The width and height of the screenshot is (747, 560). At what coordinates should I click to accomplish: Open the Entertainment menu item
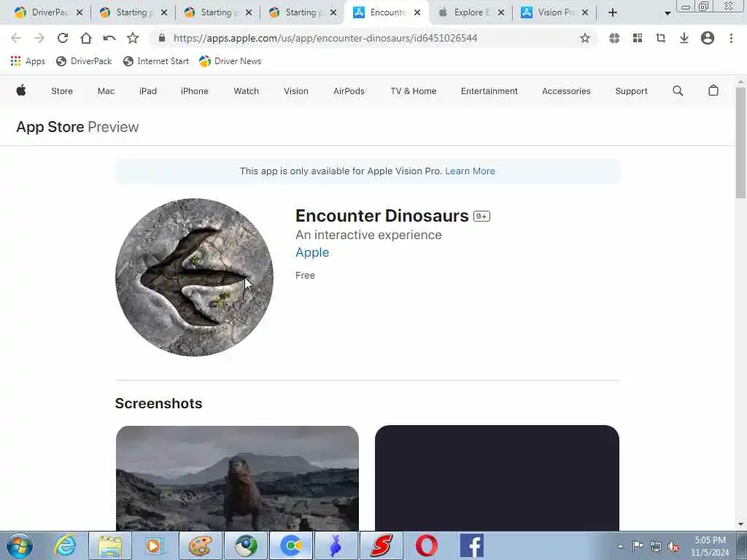click(x=489, y=91)
